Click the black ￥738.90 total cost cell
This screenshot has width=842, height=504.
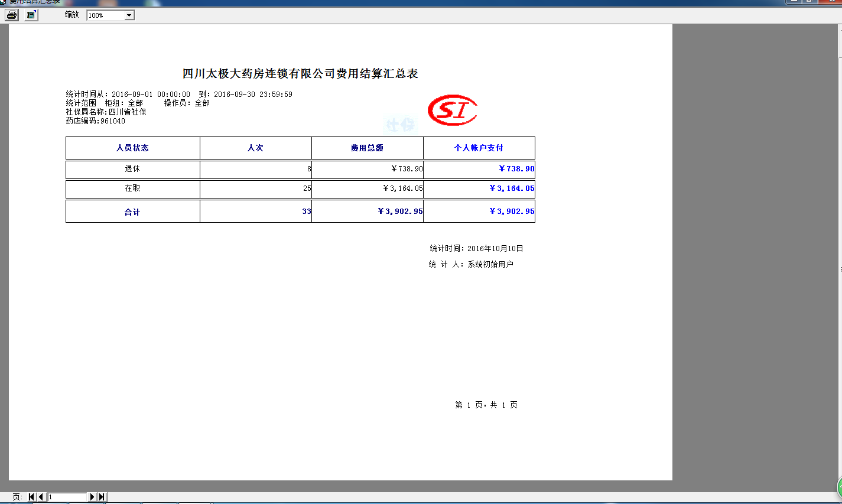click(x=368, y=169)
